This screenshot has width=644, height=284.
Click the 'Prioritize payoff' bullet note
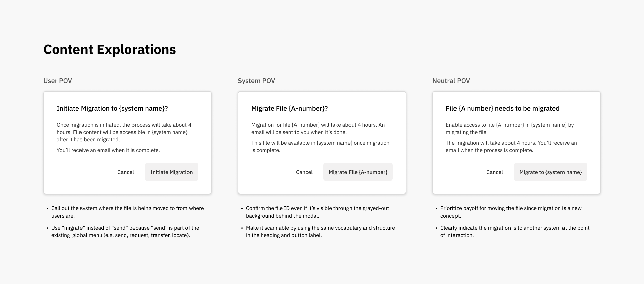coord(511,212)
